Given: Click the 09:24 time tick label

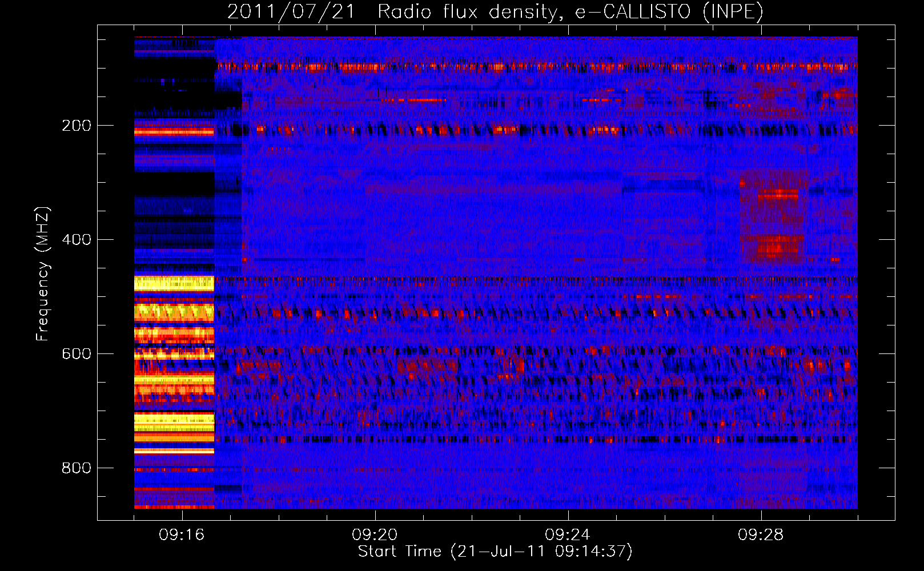Looking at the screenshot, I should pyautogui.click(x=568, y=535).
